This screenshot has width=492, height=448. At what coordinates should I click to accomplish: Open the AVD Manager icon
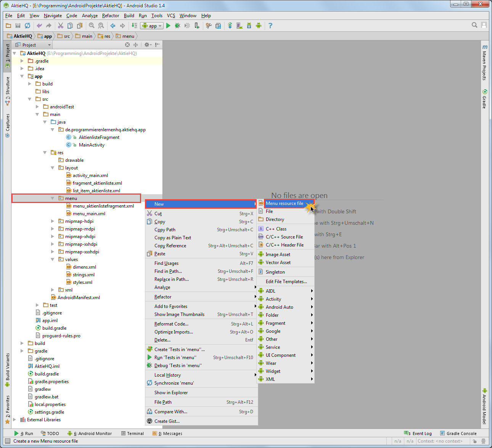coord(240,26)
